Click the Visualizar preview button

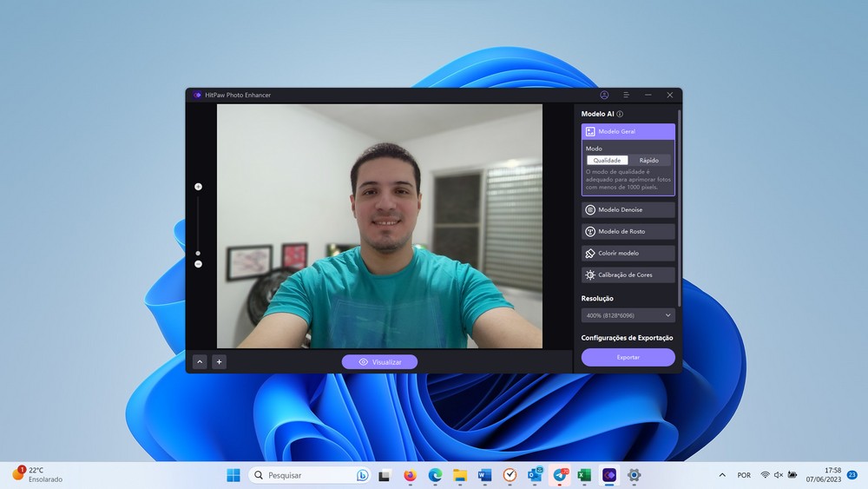pos(379,361)
